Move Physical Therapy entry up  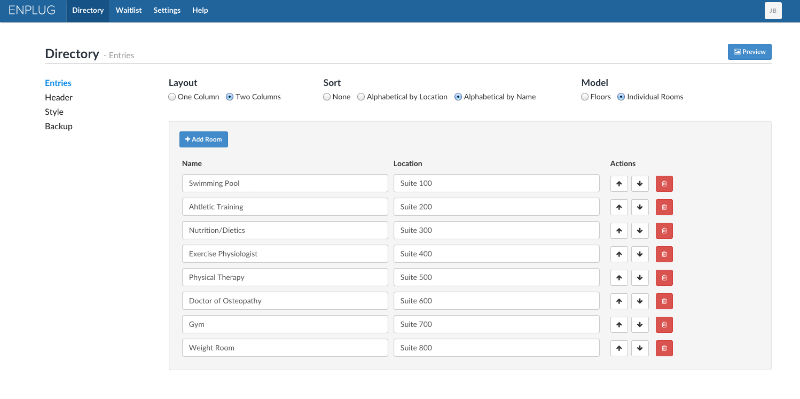[619, 278]
